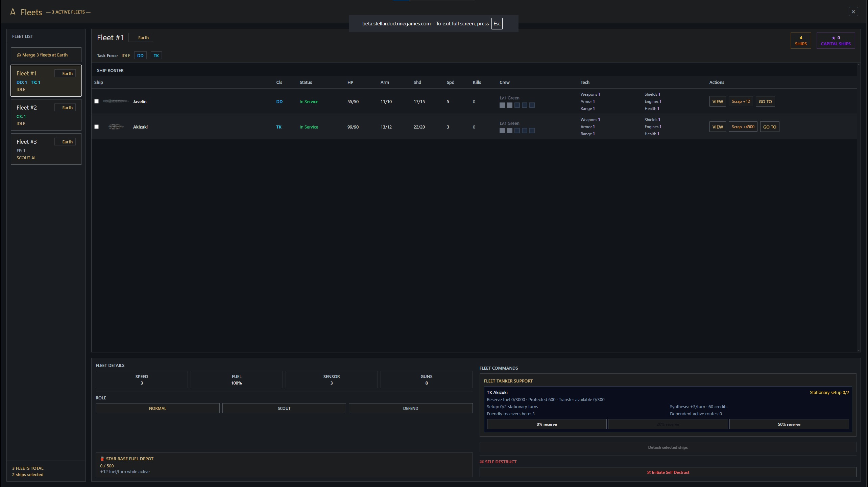View the Javelin ship details
This screenshot has width=868, height=487.
point(717,101)
